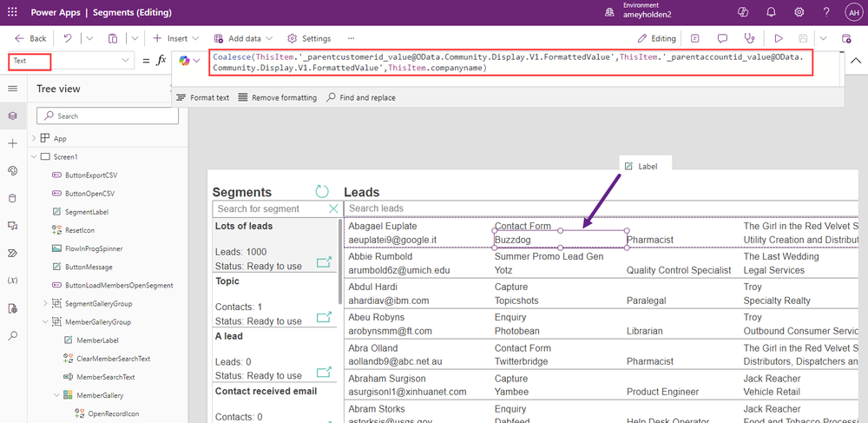Click the segments list scrollbar
The width and height of the screenshot is (868, 423).
pos(340,262)
